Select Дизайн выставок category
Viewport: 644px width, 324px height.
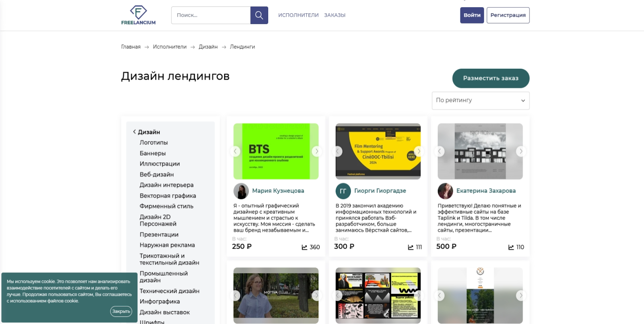[165, 313]
